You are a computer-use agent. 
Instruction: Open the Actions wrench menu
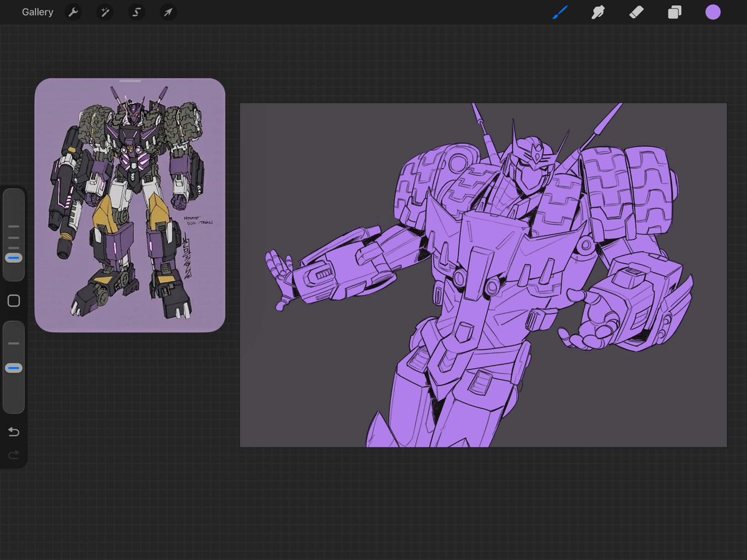(73, 12)
